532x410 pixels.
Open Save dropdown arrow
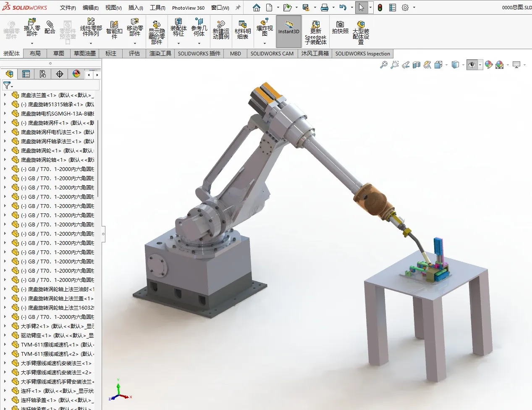click(x=314, y=8)
